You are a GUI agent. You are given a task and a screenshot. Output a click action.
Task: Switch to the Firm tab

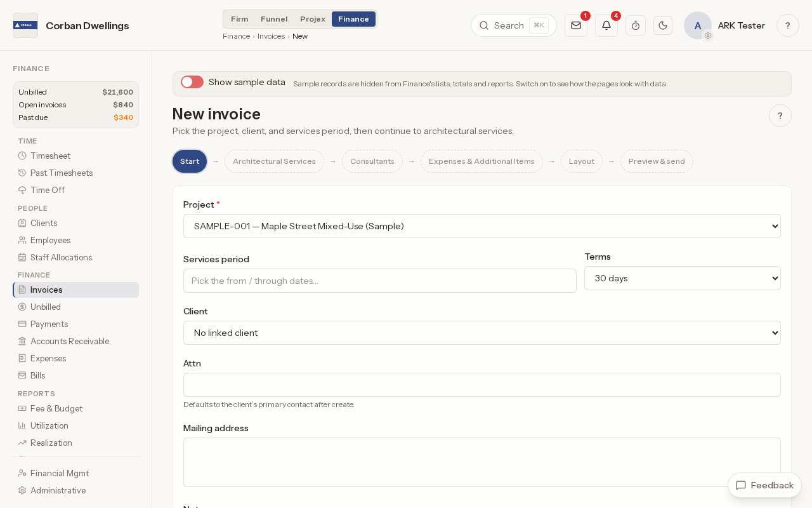pos(240,19)
